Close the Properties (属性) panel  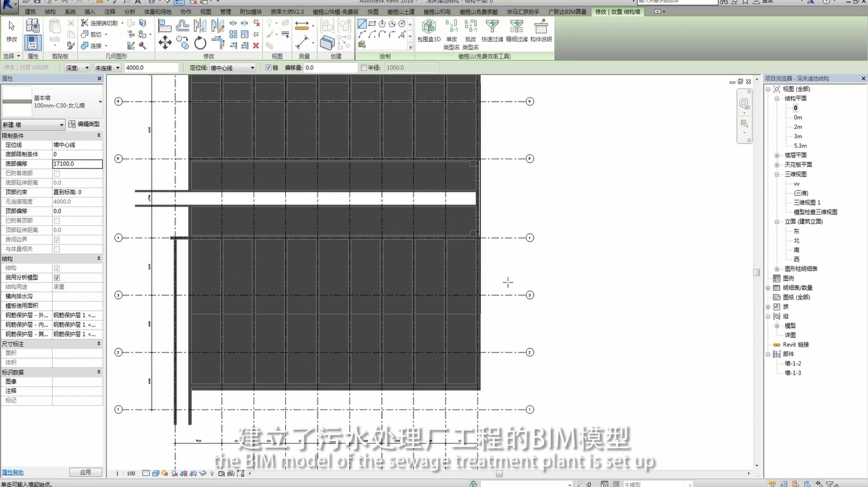click(x=99, y=79)
